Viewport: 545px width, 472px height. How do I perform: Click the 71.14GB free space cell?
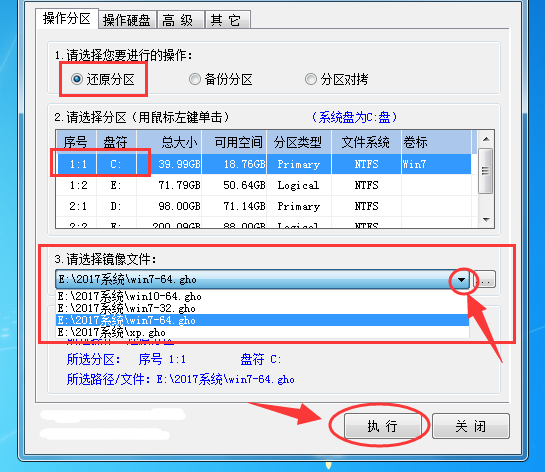pyautogui.click(x=234, y=206)
